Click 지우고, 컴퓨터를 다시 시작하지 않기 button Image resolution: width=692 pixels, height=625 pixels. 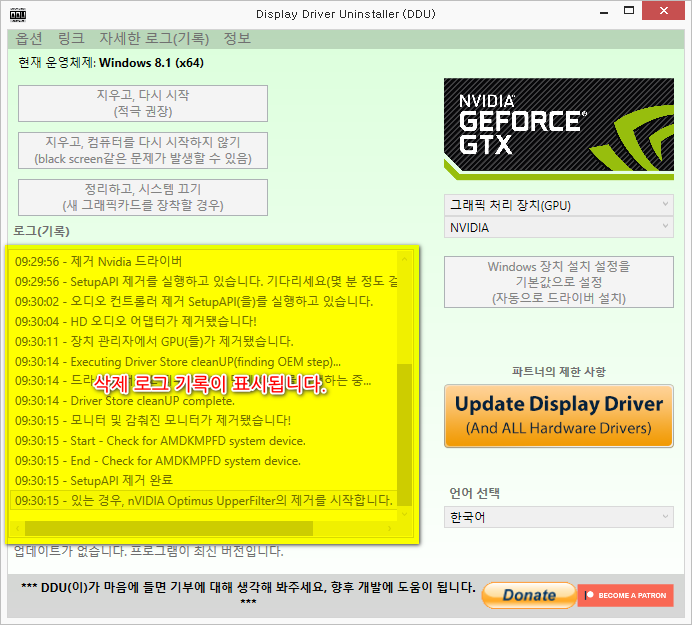click(x=143, y=151)
